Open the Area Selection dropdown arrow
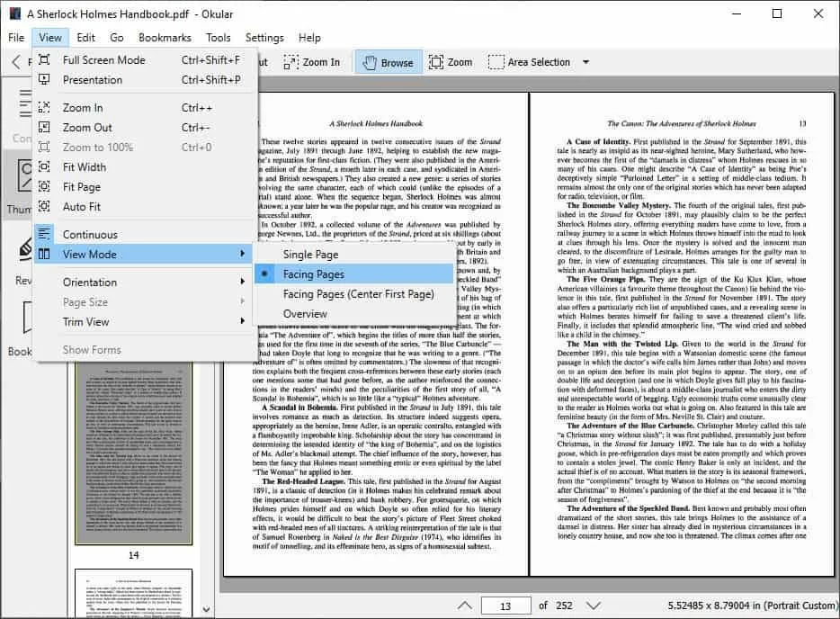Viewport: 840px width, 619px height. 586,62
